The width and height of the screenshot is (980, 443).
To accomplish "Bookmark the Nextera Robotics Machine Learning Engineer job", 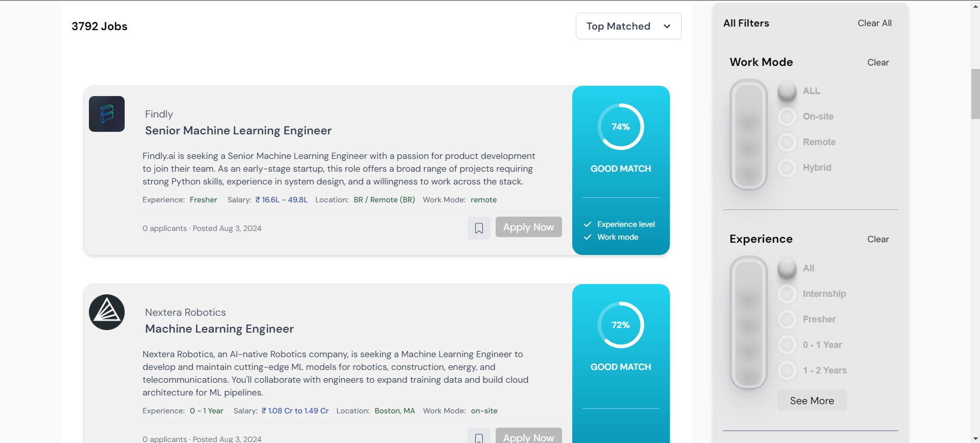I will tap(479, 436).
